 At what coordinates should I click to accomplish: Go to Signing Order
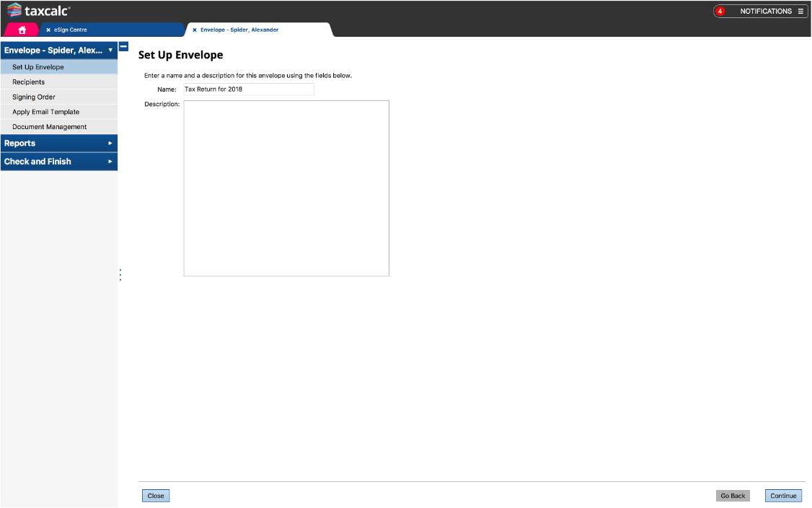[x=34, y=97]
